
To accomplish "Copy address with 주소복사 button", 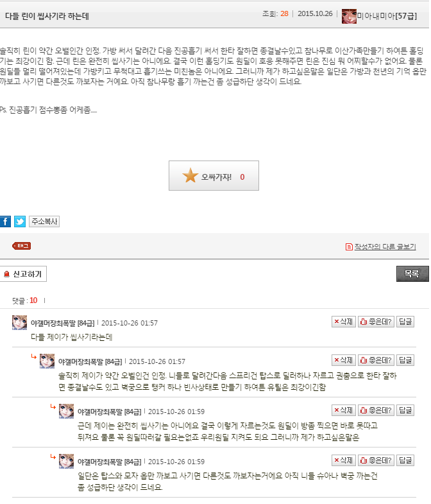I will click(x=44, y=222).
